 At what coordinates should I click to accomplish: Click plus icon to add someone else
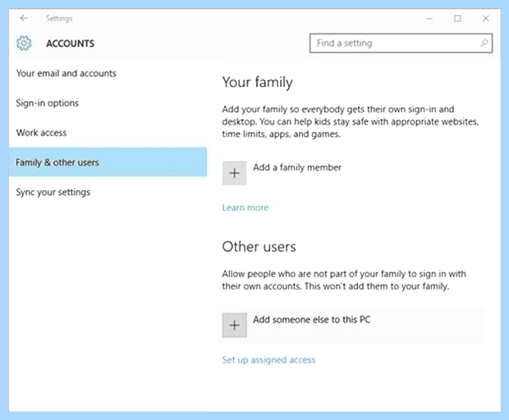point(234,325)
